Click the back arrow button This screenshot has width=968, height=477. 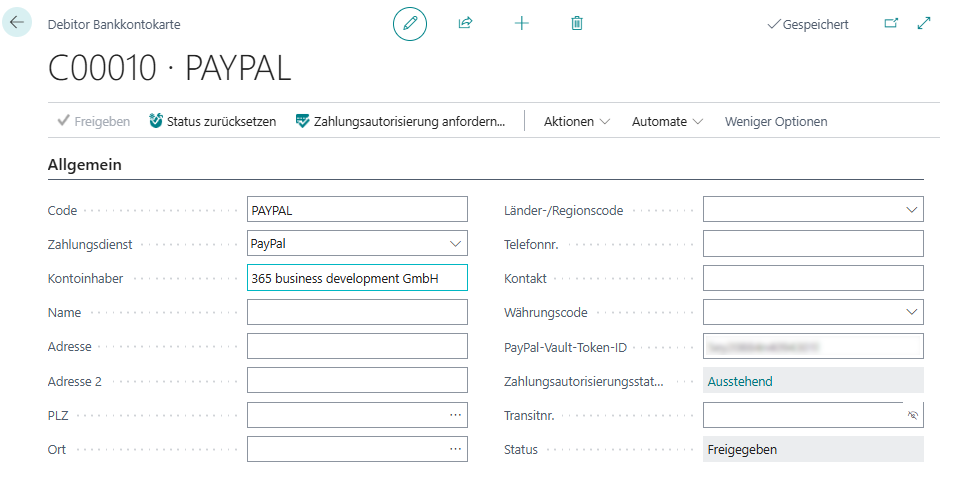pyautogui.click(x=17, y=22)
